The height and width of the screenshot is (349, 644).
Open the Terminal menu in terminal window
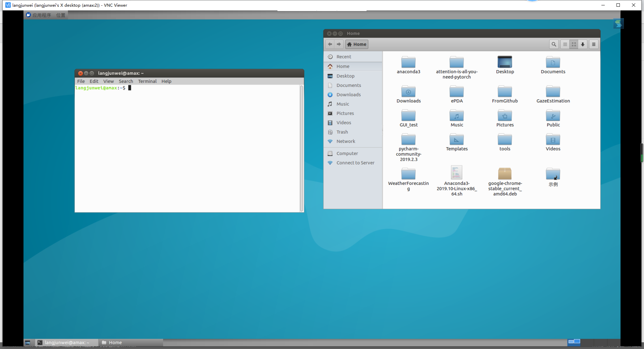[x=147, y=81]
